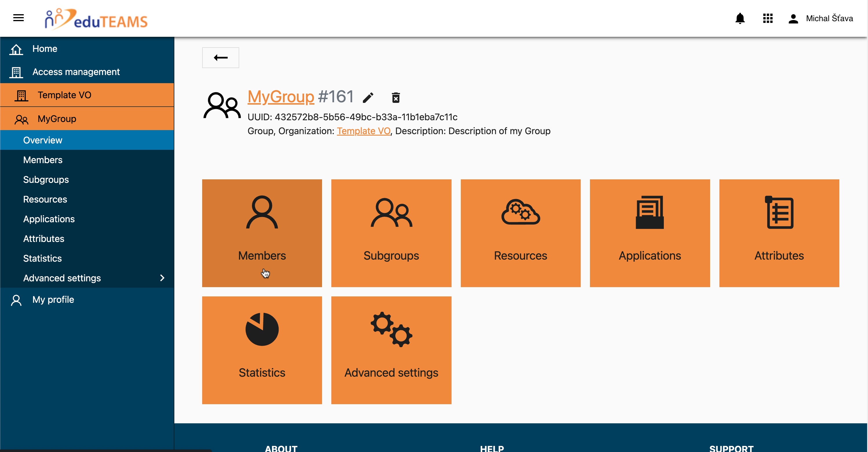Screen dimensions: 868x452
Task: Click the UUID text
Action: 352,117
